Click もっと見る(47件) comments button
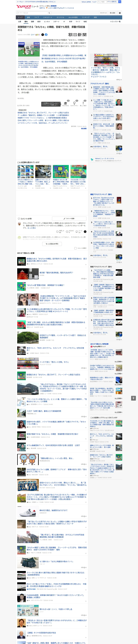The height and width of the screenshot is (644, 138). (52, 244)
